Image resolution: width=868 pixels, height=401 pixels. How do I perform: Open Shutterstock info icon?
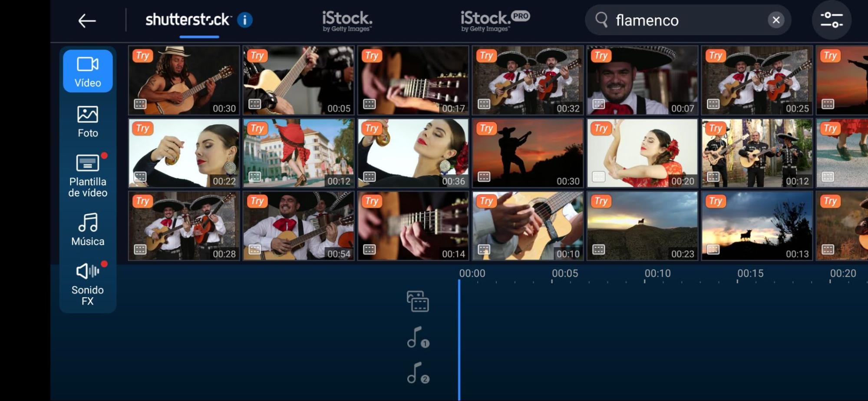click(245, 20)
